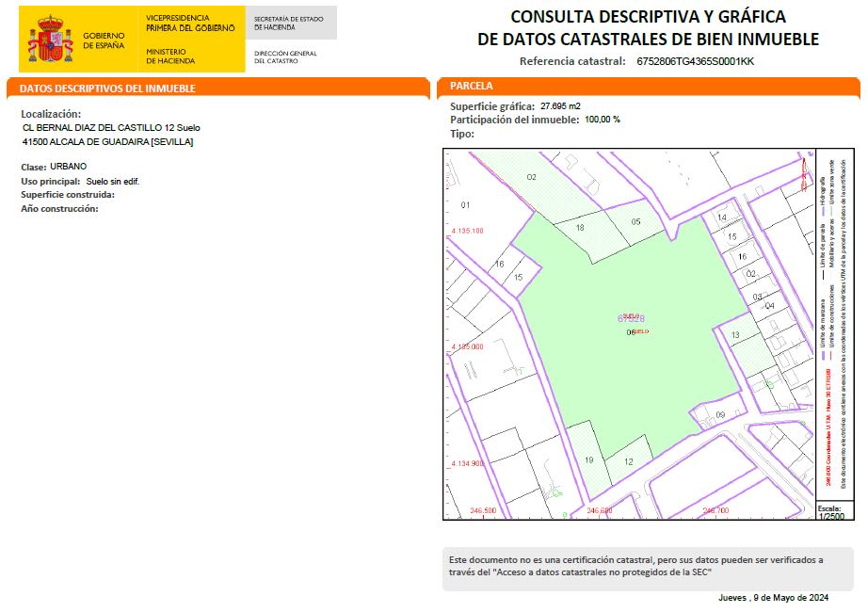The height and width of the screenshot is (612, 868).
Task: Click the MINISTERIO DE HACIENDA label
Action: [171, 56]
